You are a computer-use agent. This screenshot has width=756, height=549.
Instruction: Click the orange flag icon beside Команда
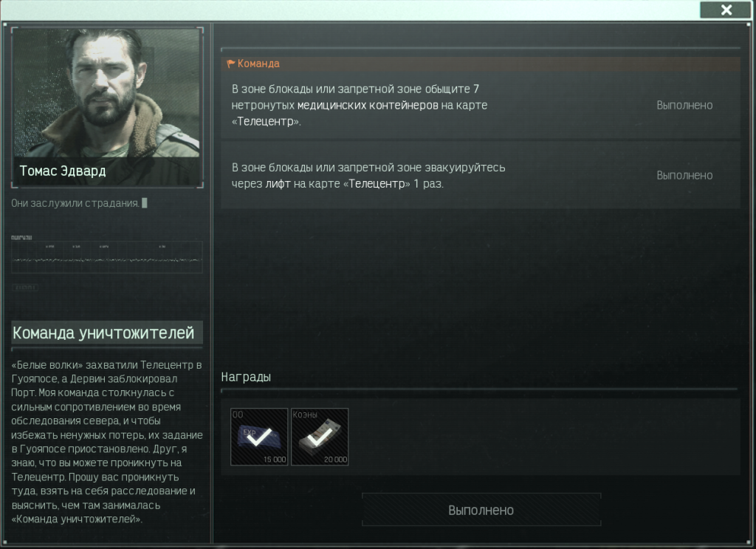click(x=230, y=64)
